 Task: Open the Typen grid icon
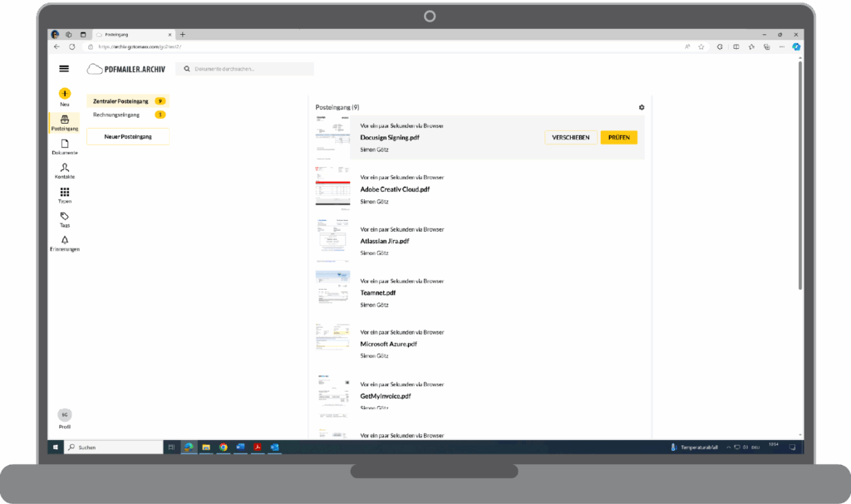click(x=65, y=192)
